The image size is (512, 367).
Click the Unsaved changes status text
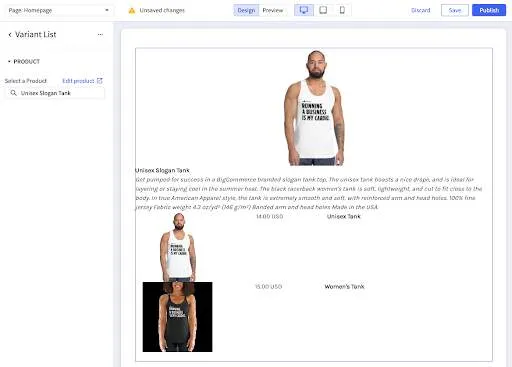pyautogui.click(x=162, y=10)
